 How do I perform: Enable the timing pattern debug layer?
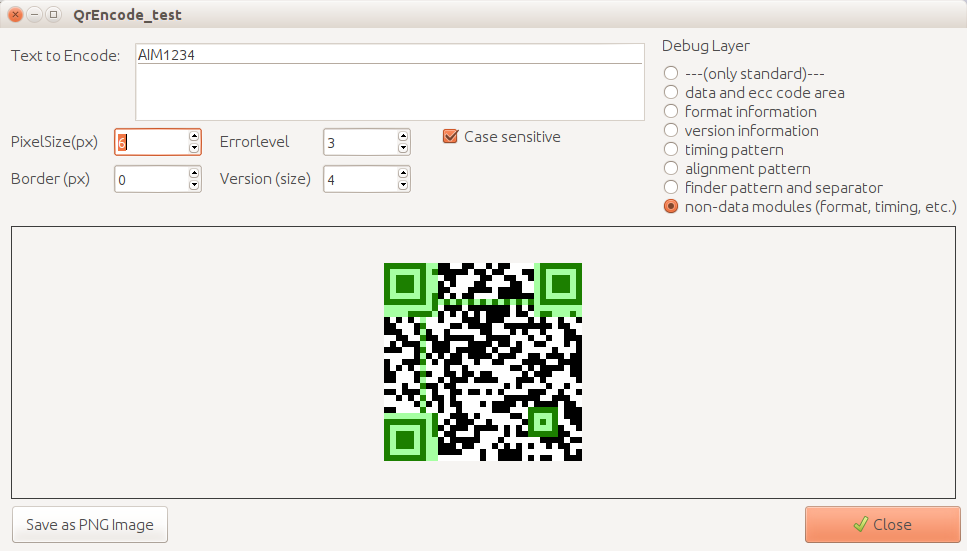tap(671, 149)
